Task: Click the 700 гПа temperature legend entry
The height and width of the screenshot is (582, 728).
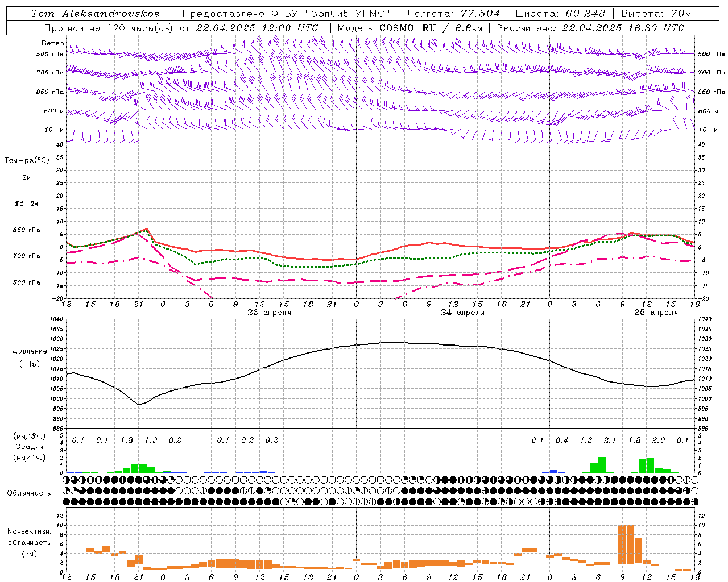Action: [27, 256]
